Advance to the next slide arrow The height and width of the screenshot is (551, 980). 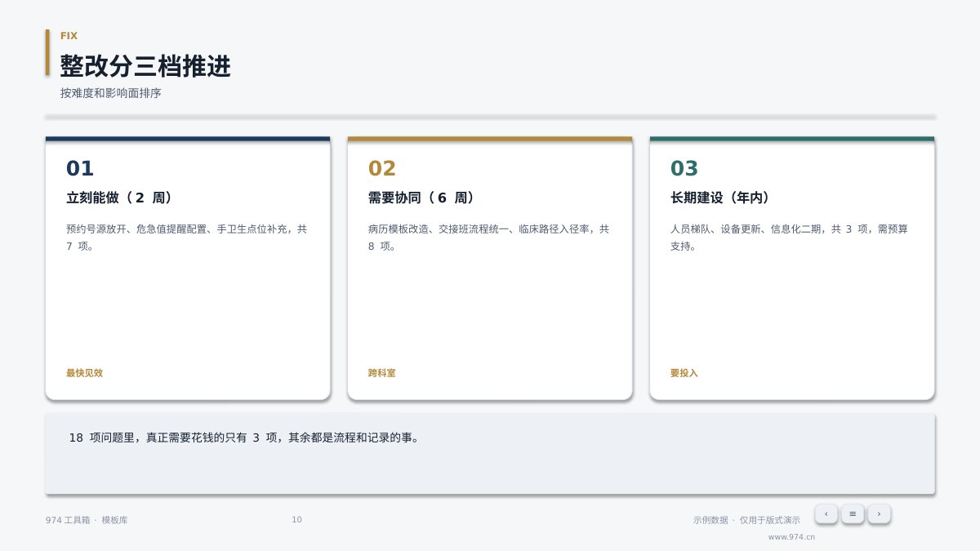(x=879, y=513)
